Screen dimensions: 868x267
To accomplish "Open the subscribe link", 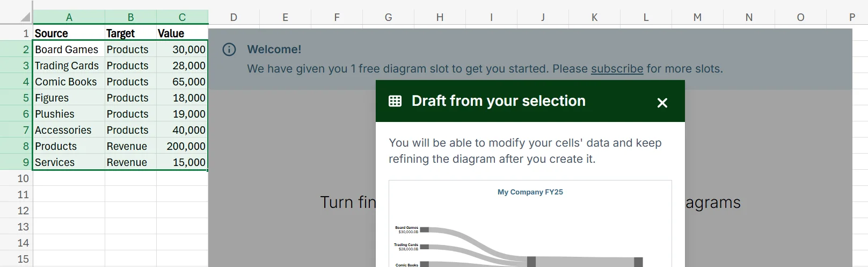I will (x=617, y=69).
